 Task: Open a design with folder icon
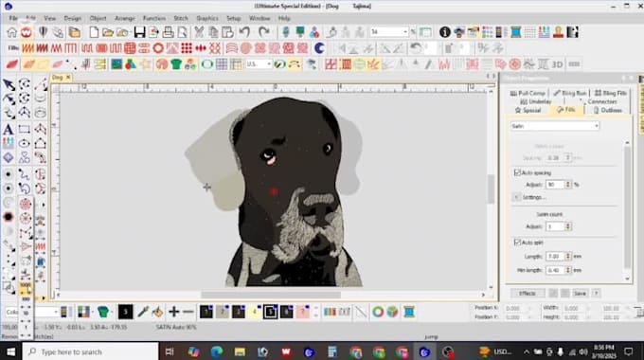[108, 32]
